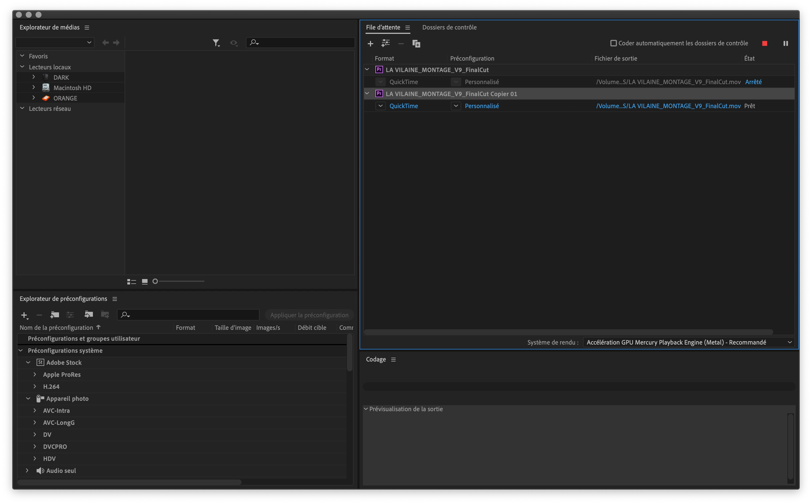Image resolution: width=812 pixels, height=504 pixels.
Task: Click the blue output file path link
Action: (668, 106)
